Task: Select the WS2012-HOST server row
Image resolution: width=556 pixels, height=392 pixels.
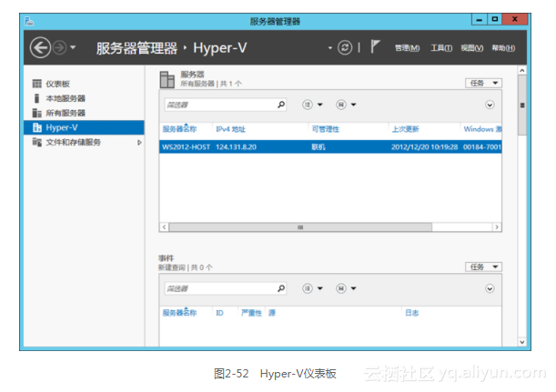Action: [330, 146]
